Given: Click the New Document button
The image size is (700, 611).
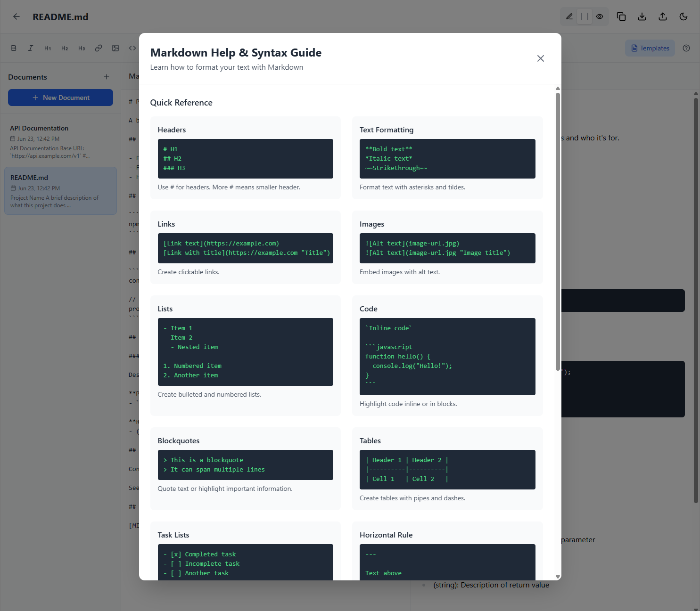Looking at the screenshot, I should point(60,98).
